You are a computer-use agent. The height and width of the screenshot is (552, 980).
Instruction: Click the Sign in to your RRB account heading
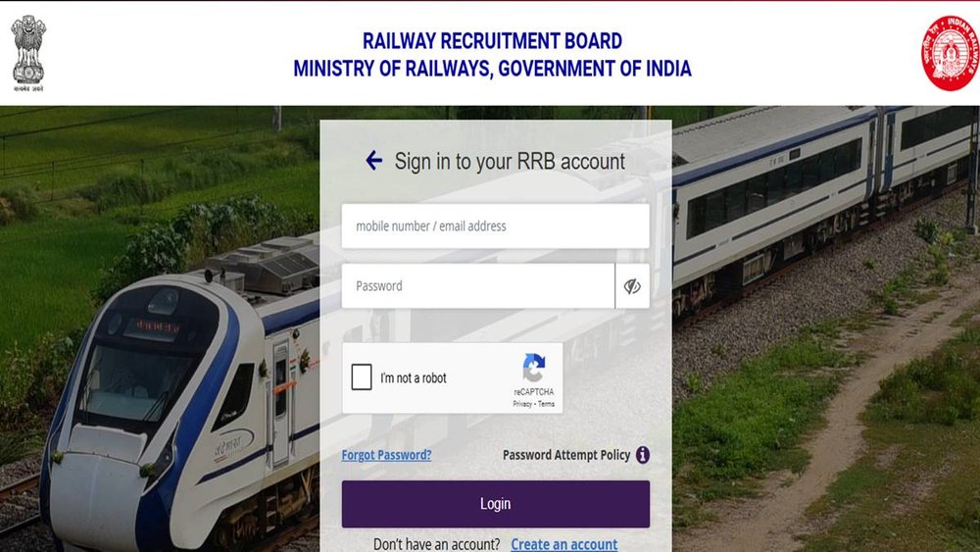510,162
